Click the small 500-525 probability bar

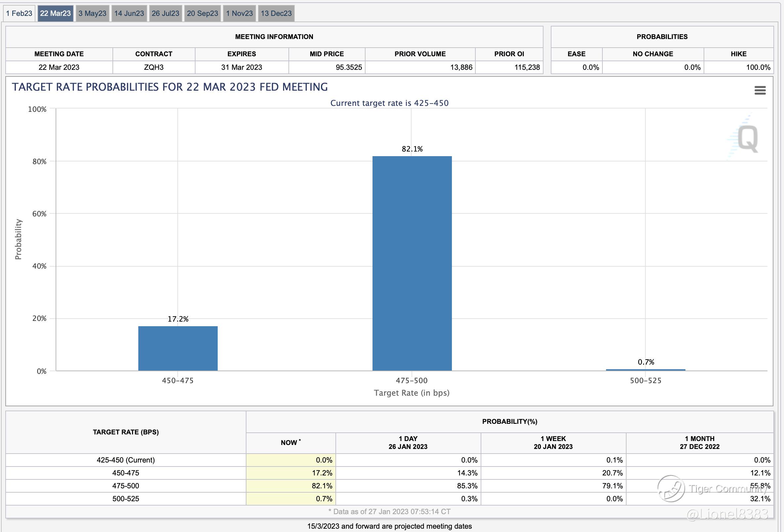coord(645,370)
